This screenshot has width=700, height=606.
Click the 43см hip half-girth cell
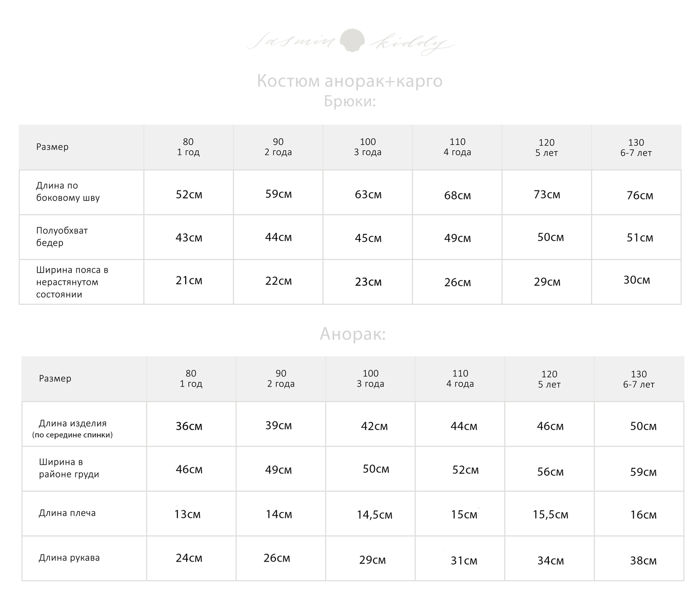point(189,238)
